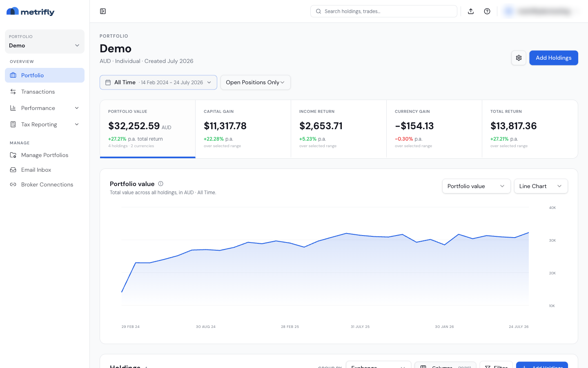Open the Portfolio value metric dropdown

pyautogui.click(x=476, y=186)
